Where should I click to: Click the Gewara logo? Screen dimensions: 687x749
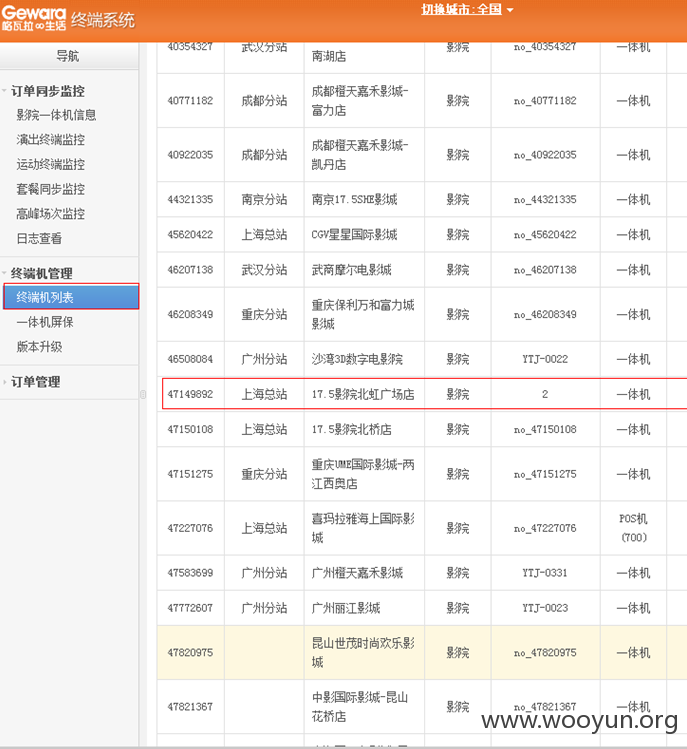click(x=33, y=18)
